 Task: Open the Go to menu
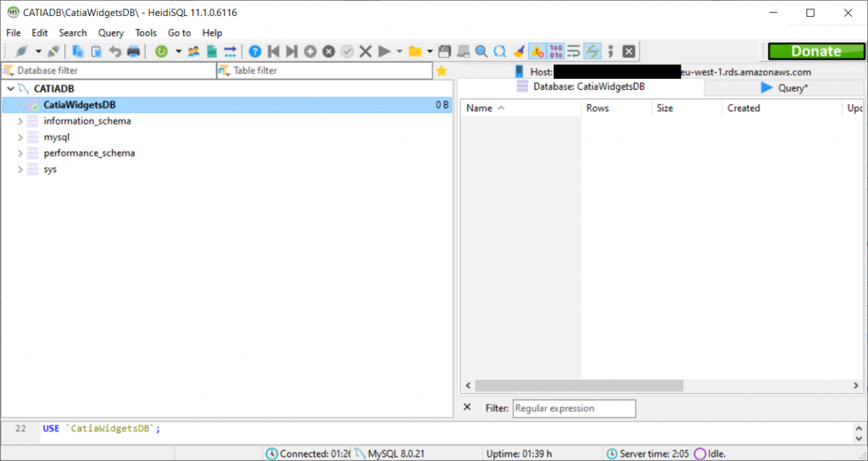(x=180, y=33)
